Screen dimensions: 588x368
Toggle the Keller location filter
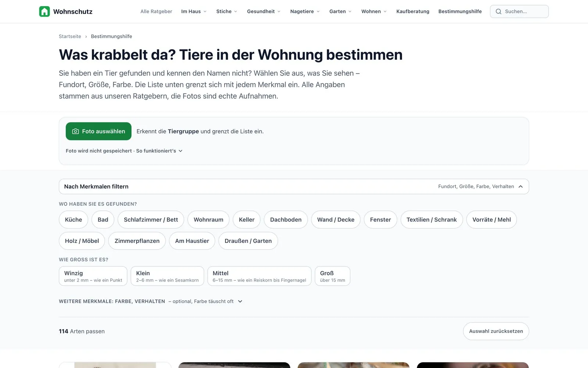[247, 220]
